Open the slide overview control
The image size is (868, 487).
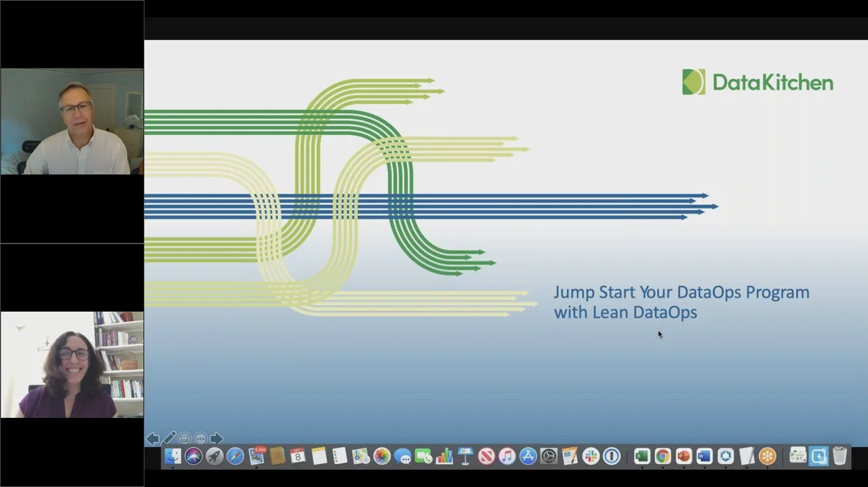[x=184, y=439]
